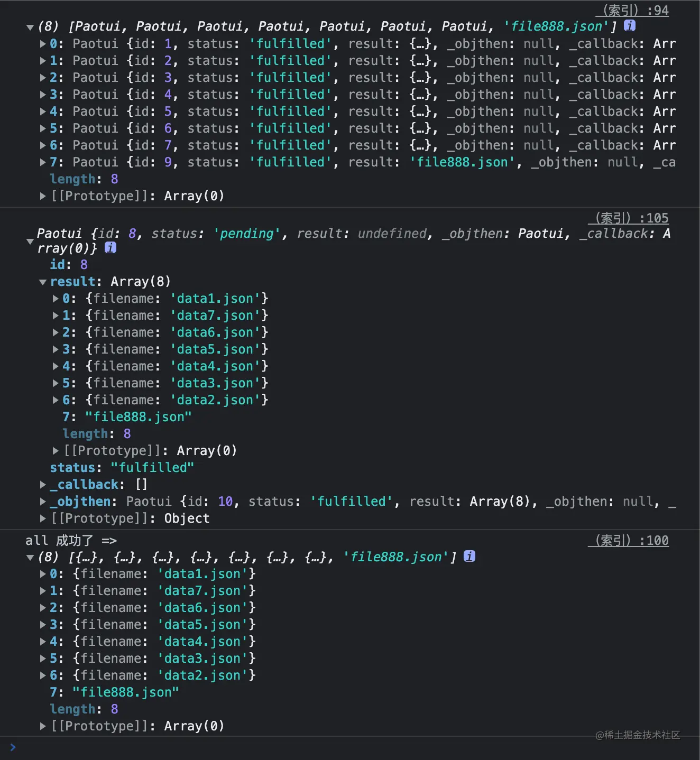The image size is (700, 760).
Task: Expand the _objthen Paotui id 10 object
Action: pos(43,501)
